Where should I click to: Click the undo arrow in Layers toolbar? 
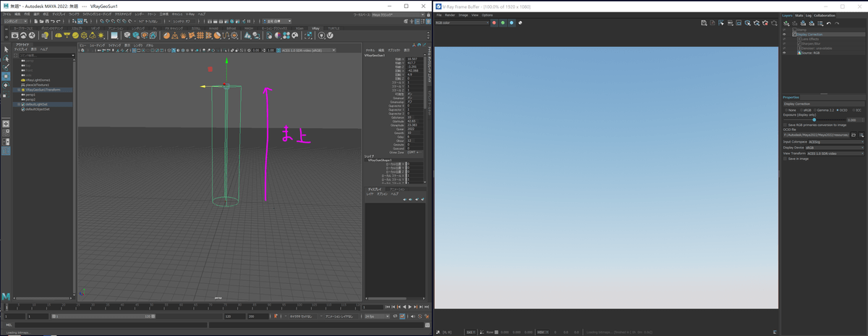tap(829, 23)
